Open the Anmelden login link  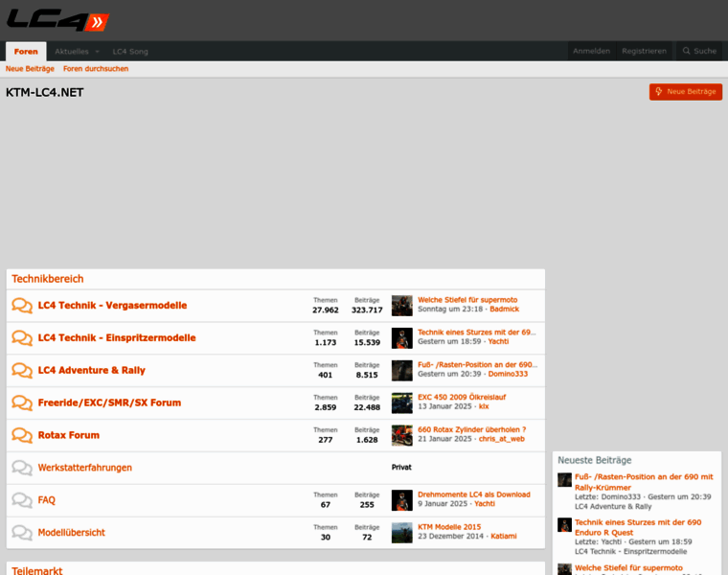591,51
